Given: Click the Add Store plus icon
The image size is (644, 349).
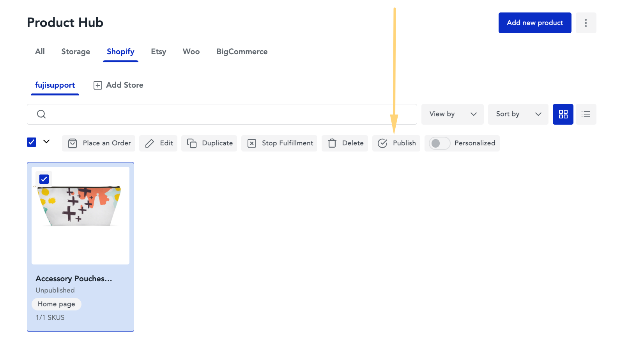Looking at the screenshot, I should tap(98, 85).
